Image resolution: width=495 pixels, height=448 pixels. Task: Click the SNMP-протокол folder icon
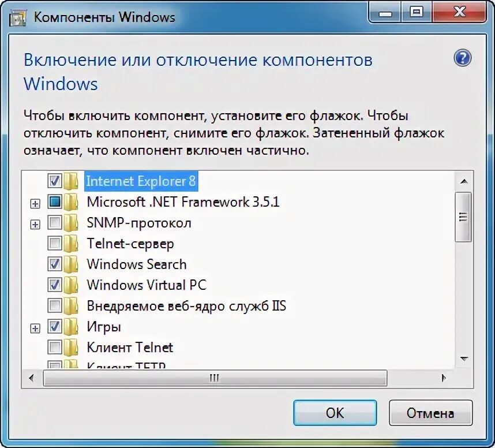click(x=71, y=223)
